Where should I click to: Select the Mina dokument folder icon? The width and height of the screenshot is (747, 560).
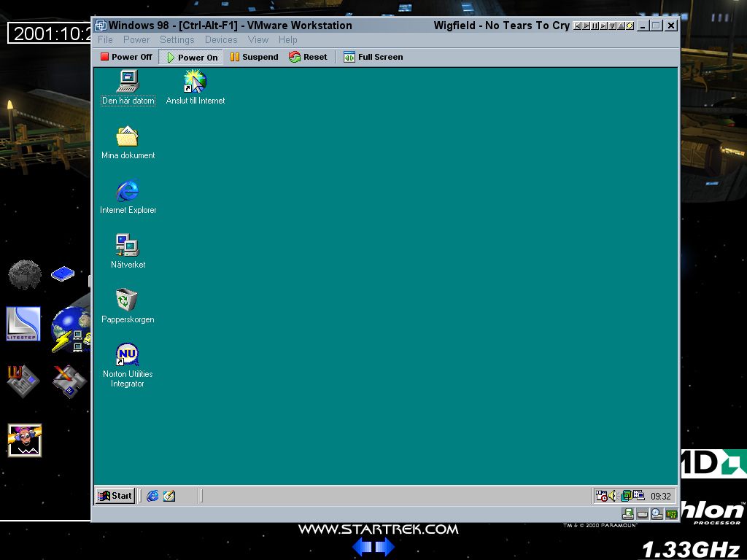coord(128,142)
